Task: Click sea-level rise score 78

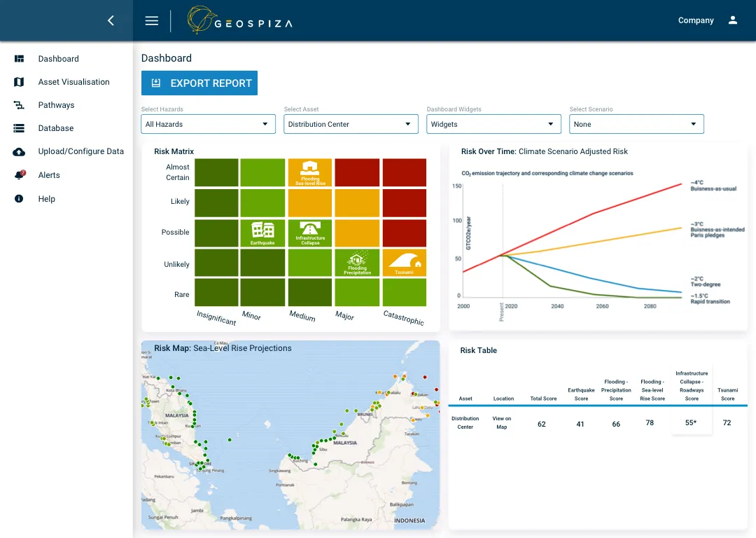Action: (x=650, y=422)
